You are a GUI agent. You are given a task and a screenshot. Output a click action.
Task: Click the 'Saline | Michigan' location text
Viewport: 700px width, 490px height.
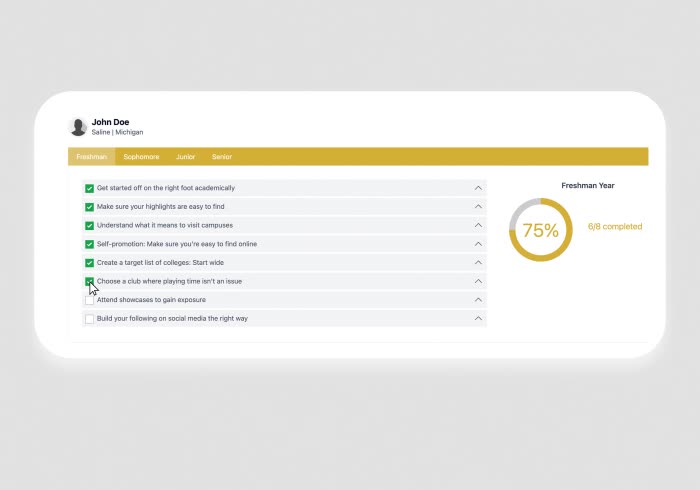[117, 133]
